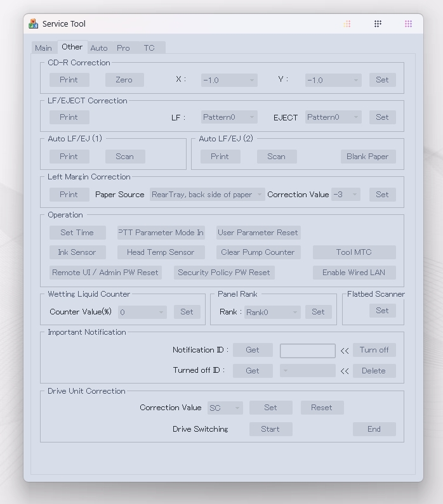The height and width of the screenshot is (504, 443).
Task: Click the Service Tool app icon
Action: tap(33, 24)
